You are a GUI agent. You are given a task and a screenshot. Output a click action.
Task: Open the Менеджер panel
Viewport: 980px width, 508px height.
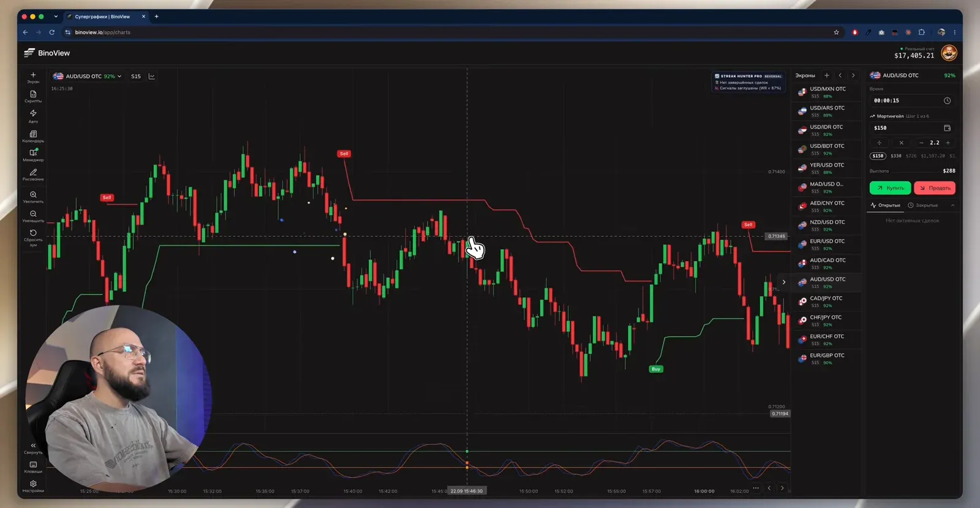[x=33, y=155]
